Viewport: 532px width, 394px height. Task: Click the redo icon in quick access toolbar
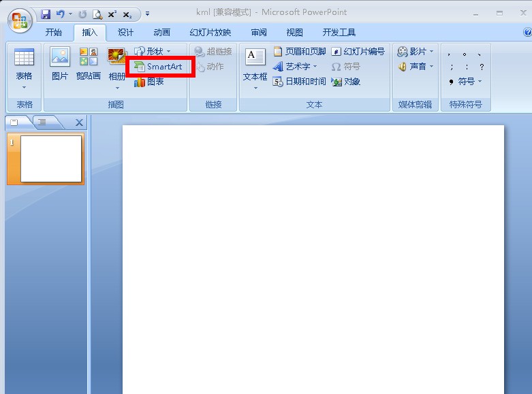[82, 14]
